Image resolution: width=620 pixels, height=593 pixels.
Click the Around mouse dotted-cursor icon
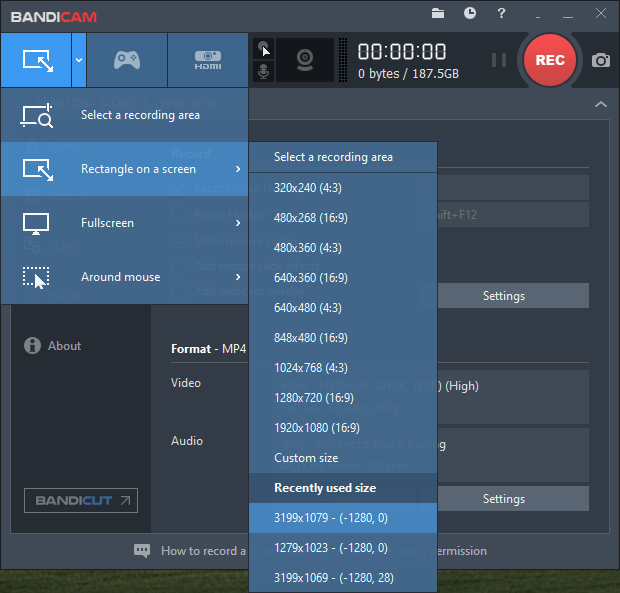(x=36, y=278)
